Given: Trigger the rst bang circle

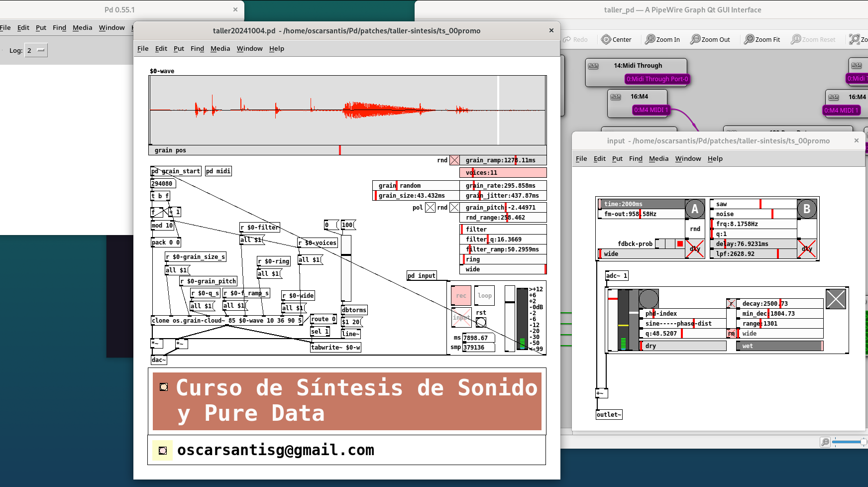Looking at the screenshot, I should (x=481, y=323).
